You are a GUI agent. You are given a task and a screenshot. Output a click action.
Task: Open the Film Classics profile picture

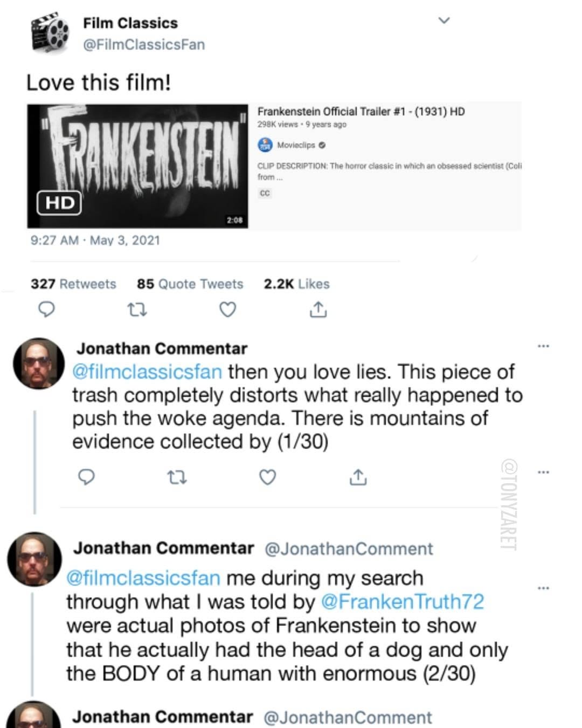click(50, 33)
